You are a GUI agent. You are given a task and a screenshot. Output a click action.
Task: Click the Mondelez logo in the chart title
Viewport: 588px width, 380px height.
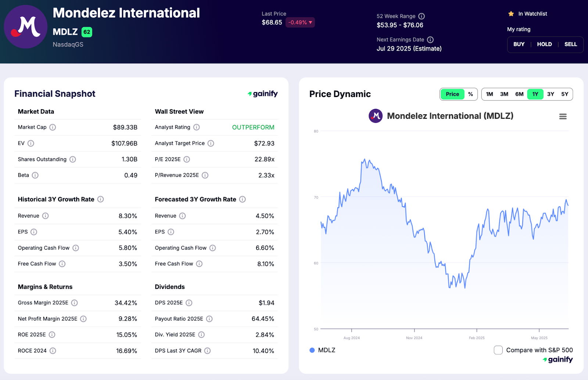(376, 116)
